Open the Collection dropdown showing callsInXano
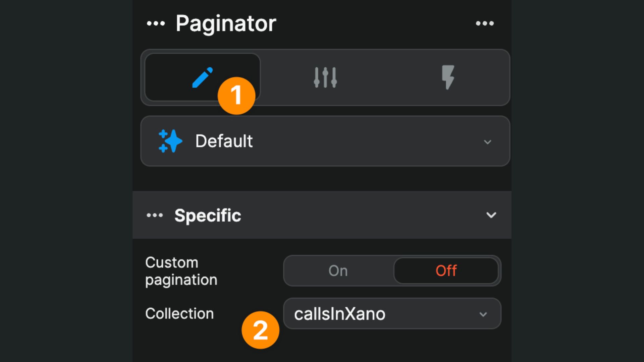The height and width of the screenshot is (362, 644). coord(391,314)
